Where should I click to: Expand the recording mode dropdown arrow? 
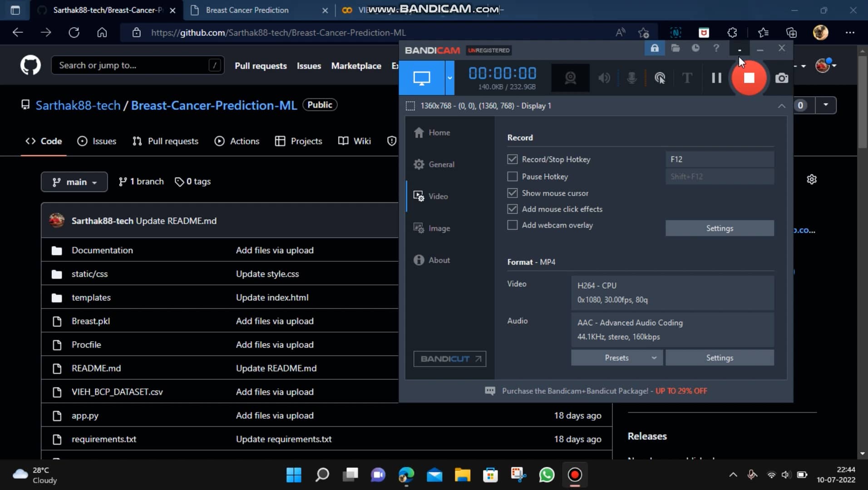pos(449,78)
